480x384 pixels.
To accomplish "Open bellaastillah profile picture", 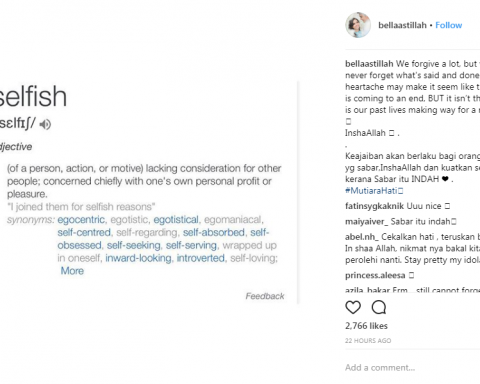I will 358,25.
